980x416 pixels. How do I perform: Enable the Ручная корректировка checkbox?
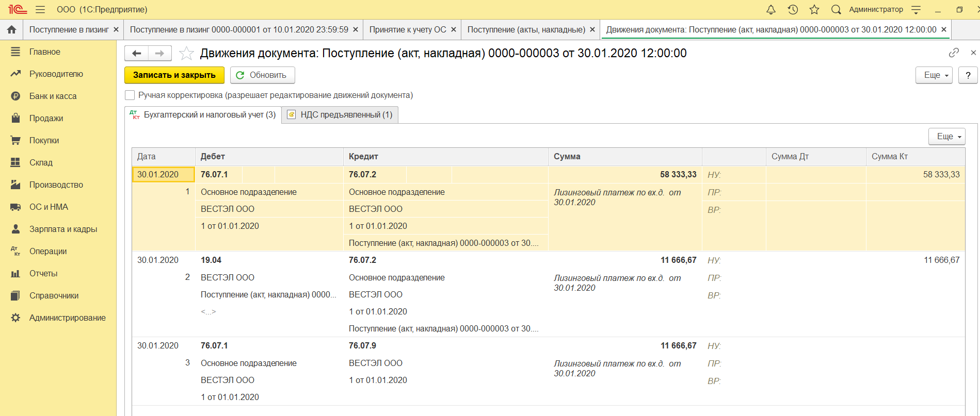pyautogui.click(x=130, y=95)
